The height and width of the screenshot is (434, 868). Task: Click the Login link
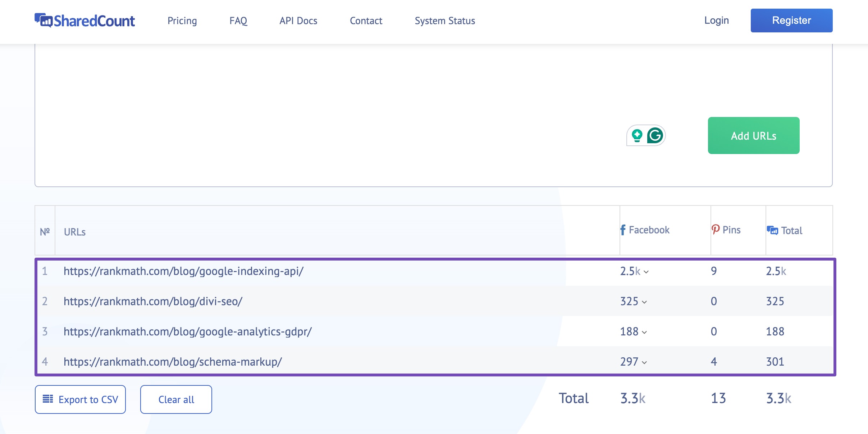[x=717, y=21]
